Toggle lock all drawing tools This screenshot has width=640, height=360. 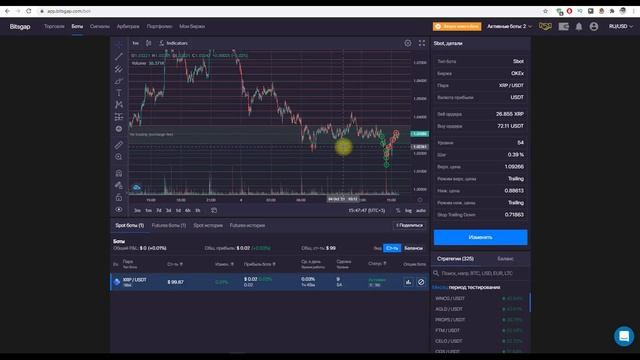[119, 198]
